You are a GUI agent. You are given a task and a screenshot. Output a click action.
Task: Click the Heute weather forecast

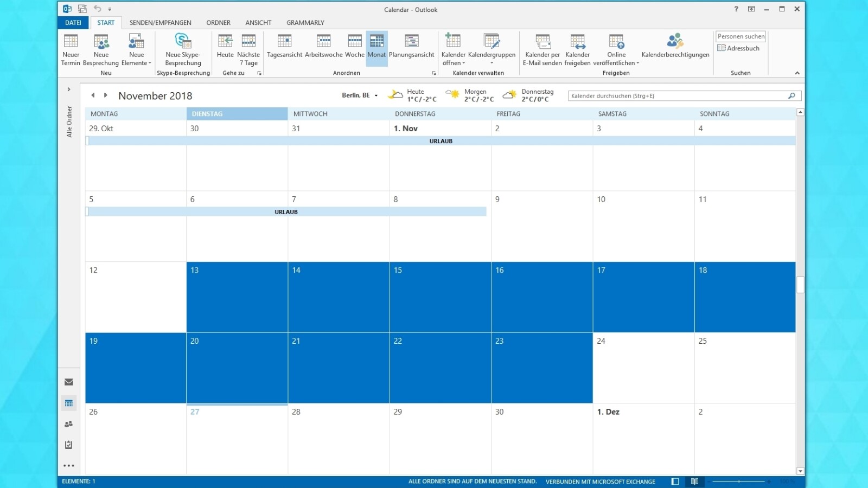pyautogui.click(x=412, y=95)
